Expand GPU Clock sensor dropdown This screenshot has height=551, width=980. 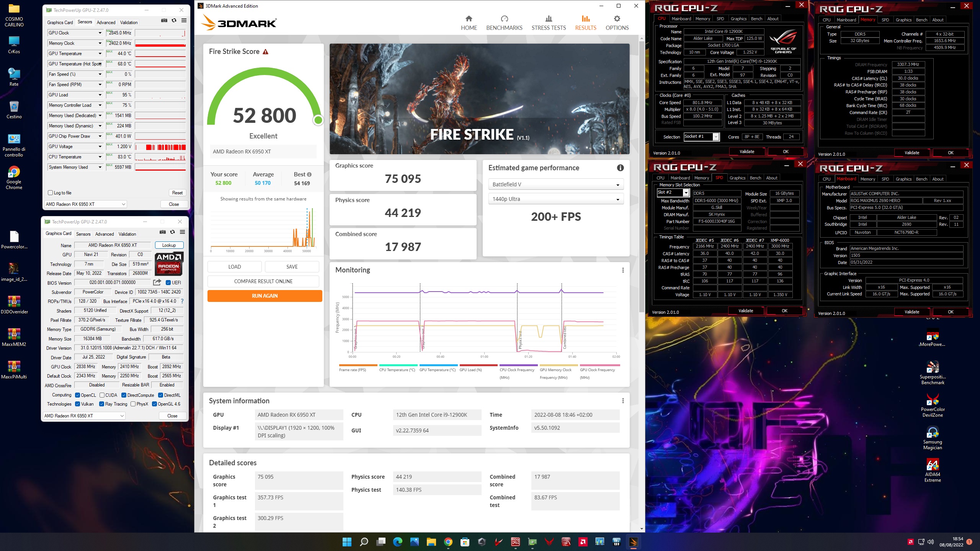(x=100, y=33)
